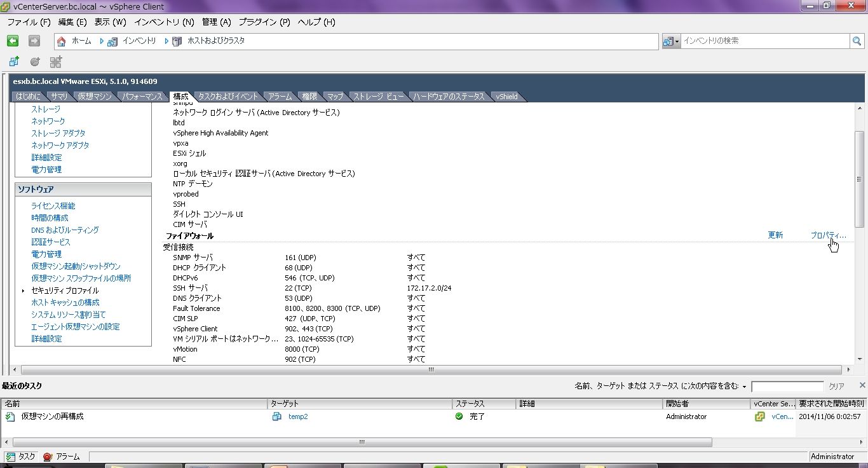Select セキュリティ プロファイル in software list

(x=65, y=291)
